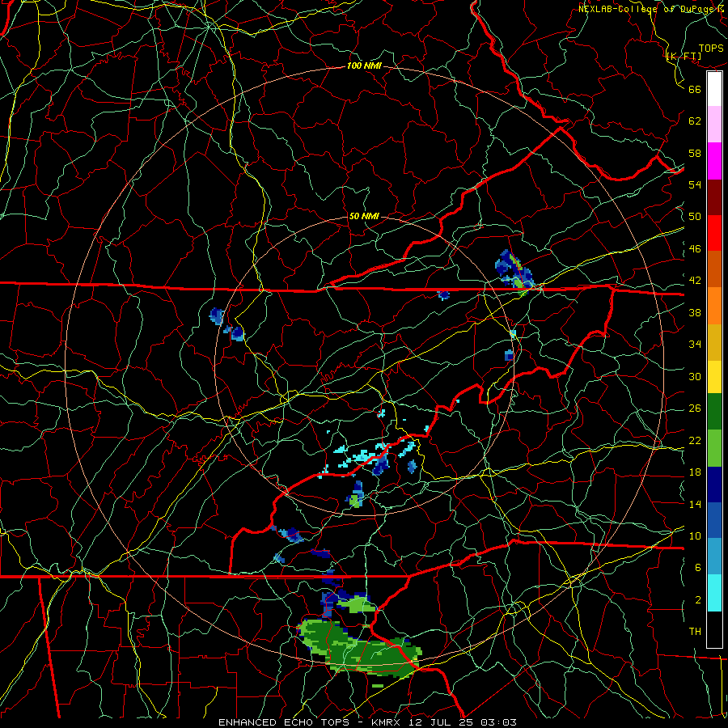The height and width of the screenshot is (728, 728).
Task: Click the "14" legend value
Action: pos(695,504)
